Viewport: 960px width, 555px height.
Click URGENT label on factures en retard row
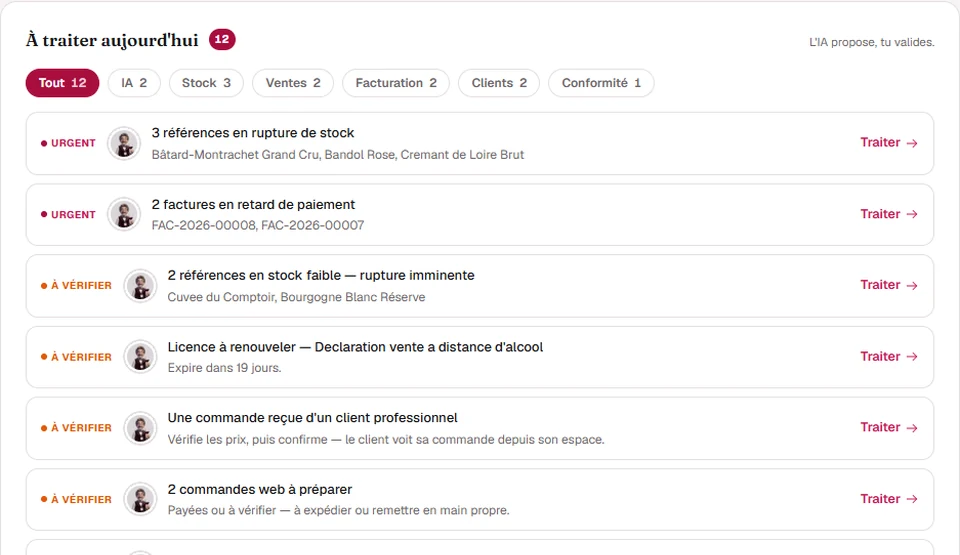[68, 215]
